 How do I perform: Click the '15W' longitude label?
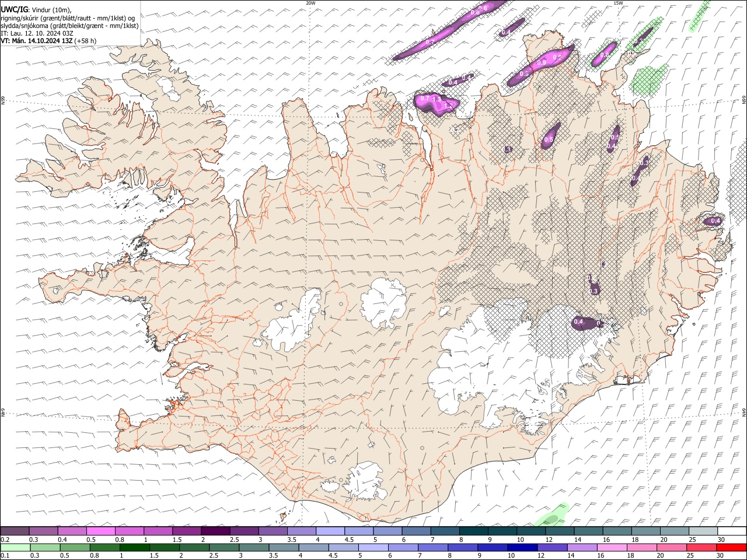618,3
